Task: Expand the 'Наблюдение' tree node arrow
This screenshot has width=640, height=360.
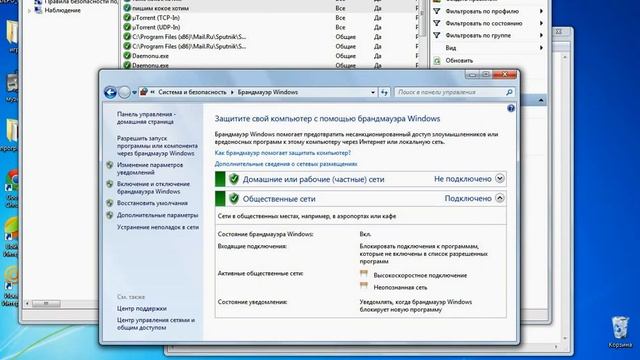Action: [x=29, y=11]
